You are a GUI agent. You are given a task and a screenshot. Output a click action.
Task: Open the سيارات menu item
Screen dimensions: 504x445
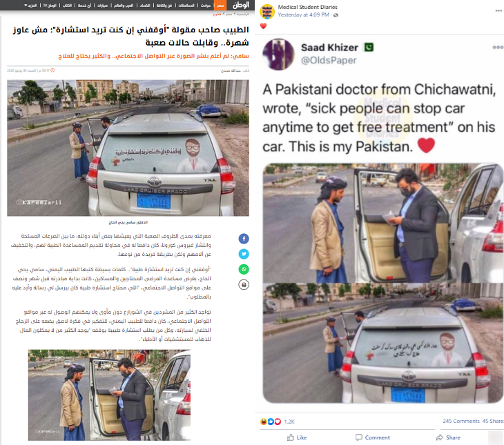[x=103, y=6]
